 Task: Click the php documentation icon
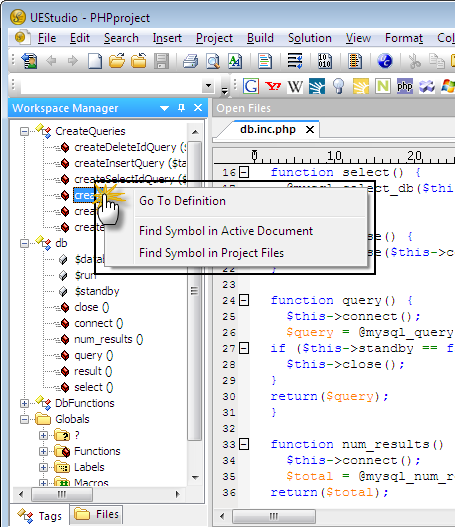coord(405,86)
